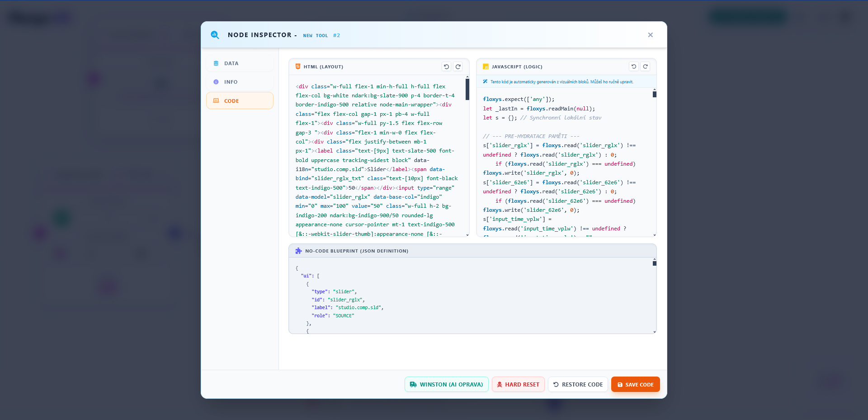Click the JavaScript editor scrollbar thumb
The image size is (868, 420).
pos(654,94)
